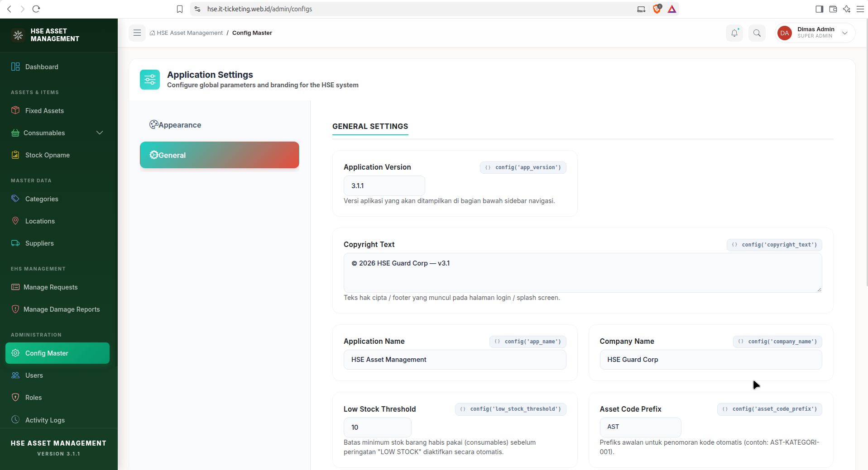868x470 pixels.
Task: Click the search magnifier icon
Action: (x=757, y=33)
